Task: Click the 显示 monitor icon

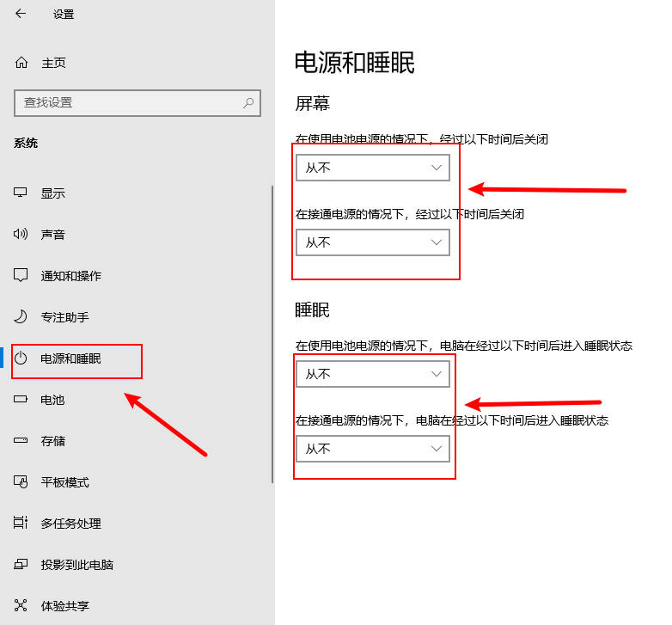Action: 20,193
